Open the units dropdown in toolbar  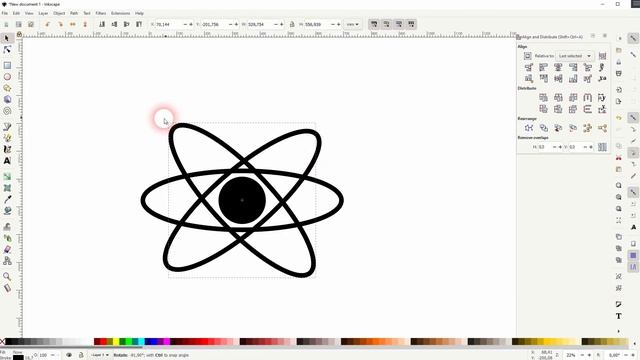tap(352, 24)
